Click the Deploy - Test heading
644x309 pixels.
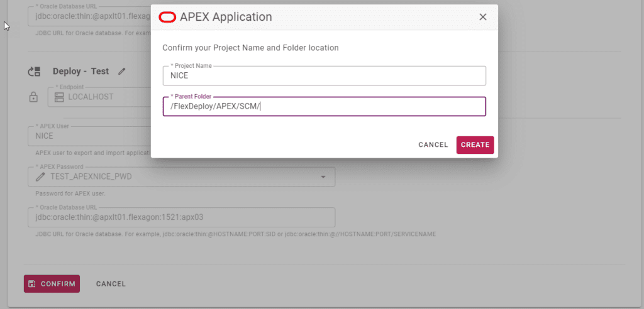tap(81, 72)
